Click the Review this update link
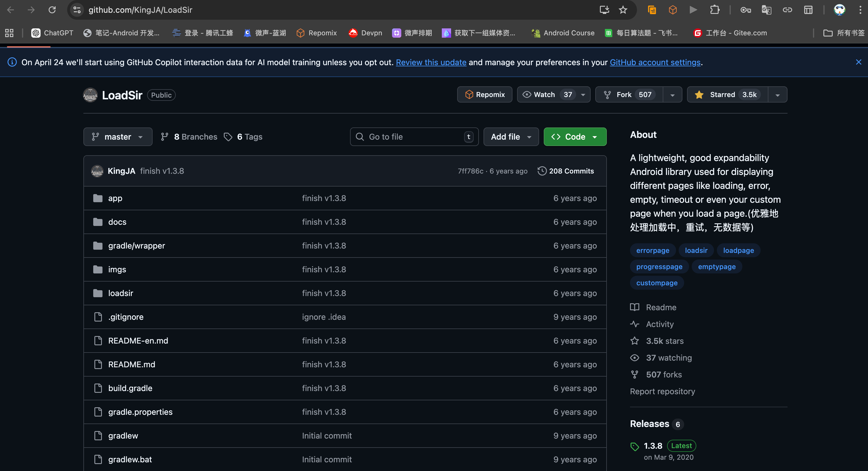The height and width of the screenshot is (471, 868). [431, 62]
